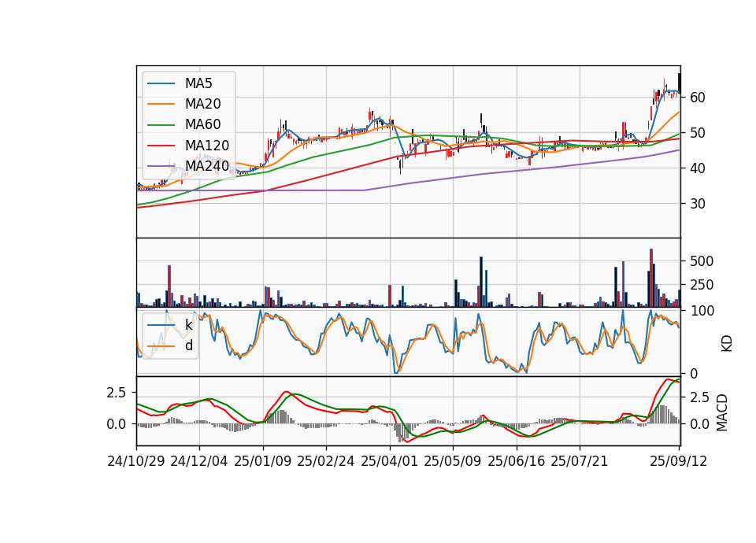The image size is (756, 543).
Task: Click the 25/01/09 date axis label
Action: pos(263,461)
